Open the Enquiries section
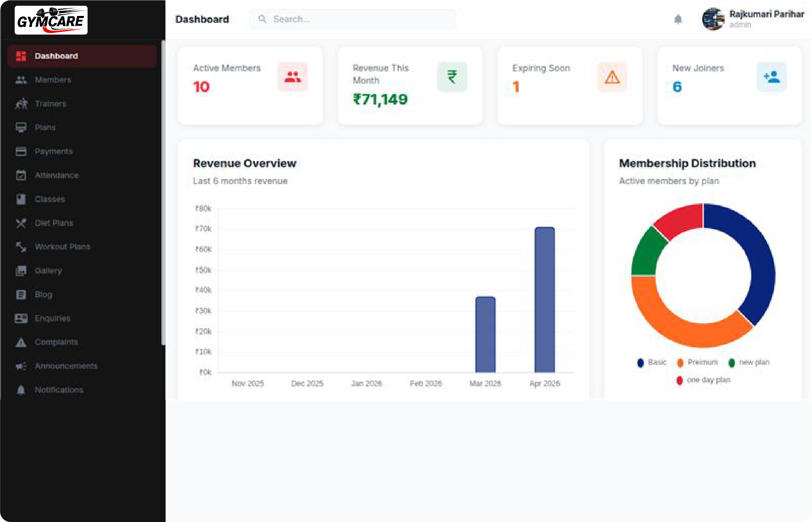Viewport: 812px width, 522px height. click(53, 318)
